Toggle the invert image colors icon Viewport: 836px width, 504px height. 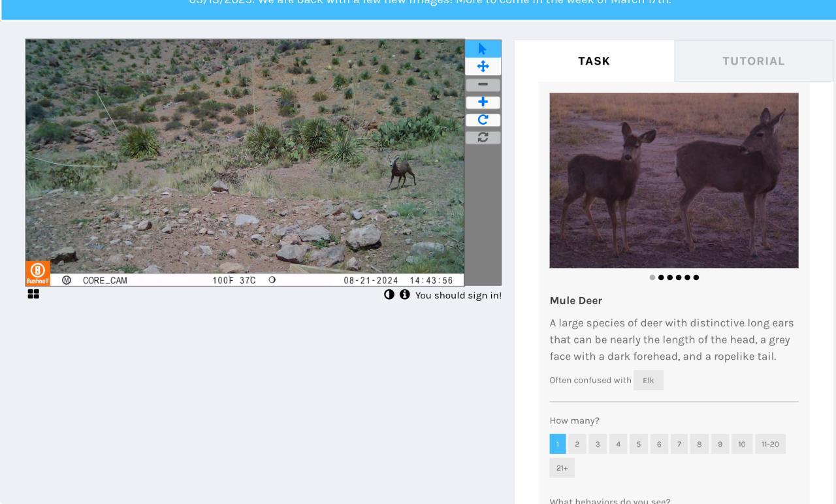tap(389, 295)
